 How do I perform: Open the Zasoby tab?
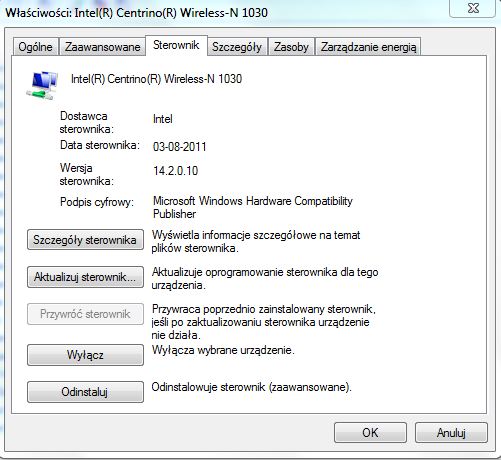[291, 47]
